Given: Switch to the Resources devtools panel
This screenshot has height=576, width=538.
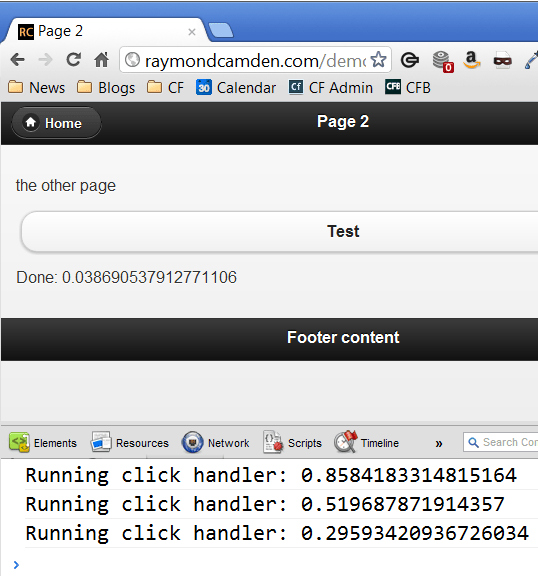Looking at the screenshot, I should [130, 443].
